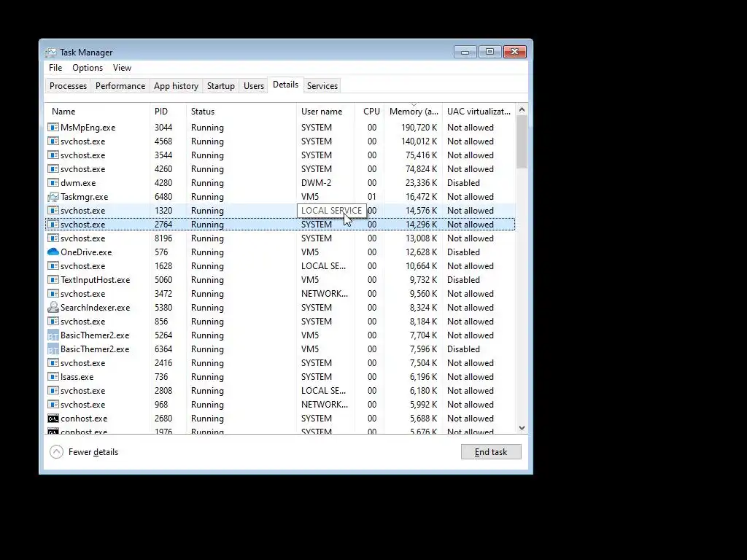Viewport: 747px width, 560px height.
Task: Click the TextInputHost.exe icon
Action: (53, 280)
